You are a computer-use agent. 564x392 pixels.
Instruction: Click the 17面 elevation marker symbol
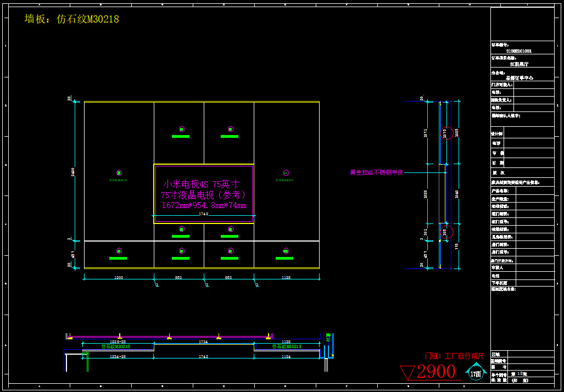(476, 373)
